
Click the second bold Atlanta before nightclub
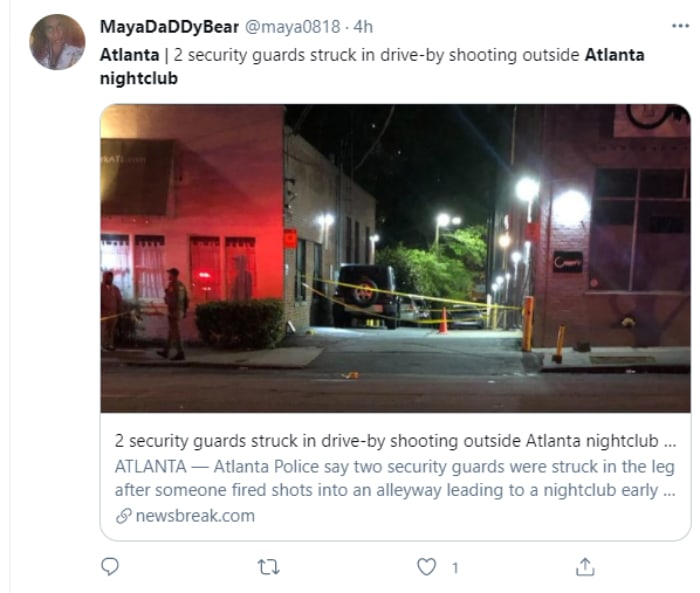pos(614,55)
